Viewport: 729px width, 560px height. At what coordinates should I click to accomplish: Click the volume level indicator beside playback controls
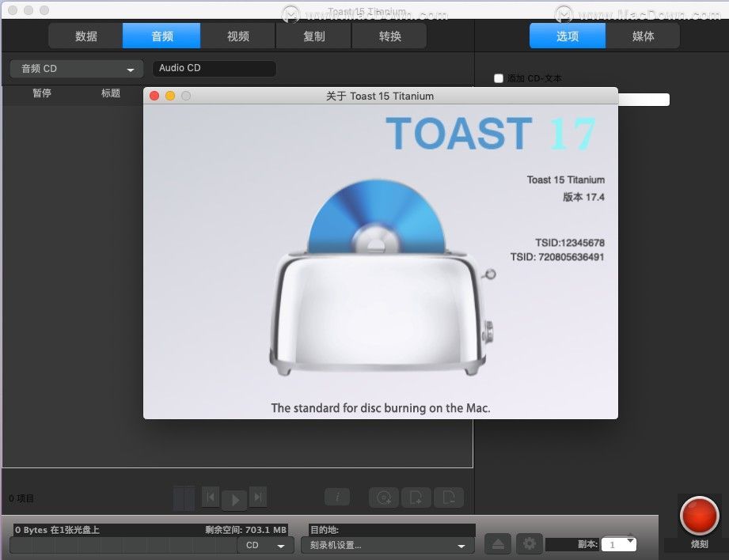(x=184, y=498)
